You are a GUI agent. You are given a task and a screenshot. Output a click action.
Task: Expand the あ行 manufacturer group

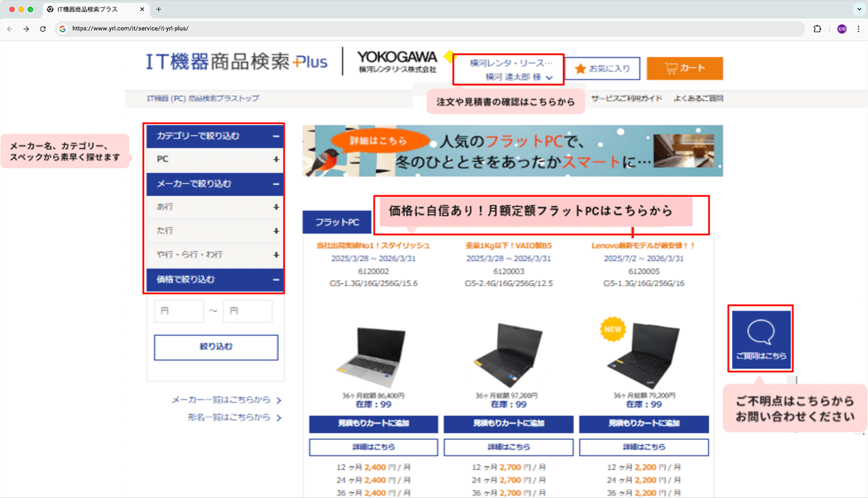(215, 207)
